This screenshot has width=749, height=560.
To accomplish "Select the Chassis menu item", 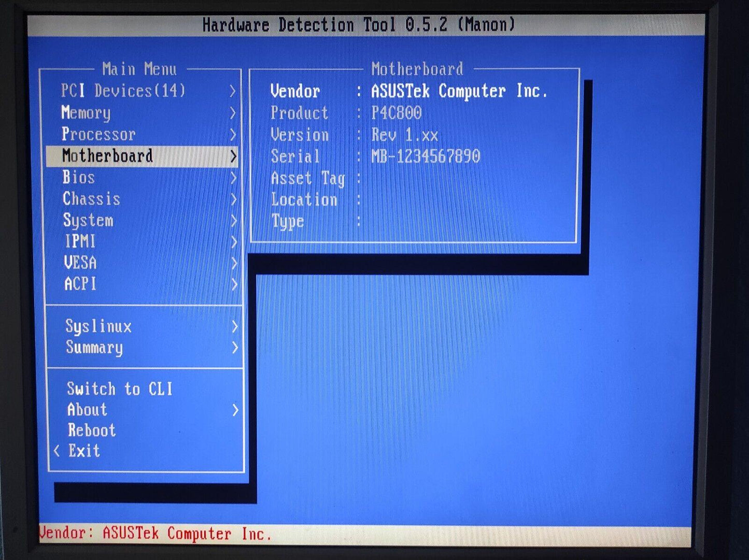I will click(x=91, y=199).
